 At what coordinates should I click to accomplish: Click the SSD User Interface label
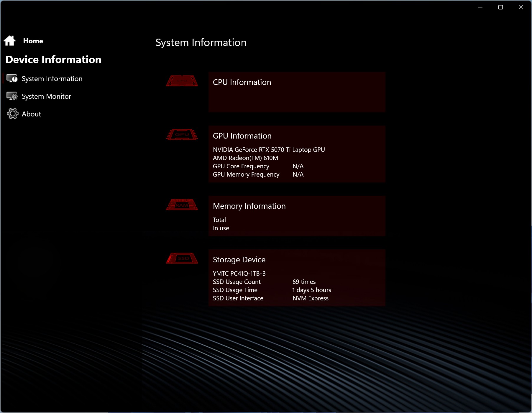click(x=238, y=298)
